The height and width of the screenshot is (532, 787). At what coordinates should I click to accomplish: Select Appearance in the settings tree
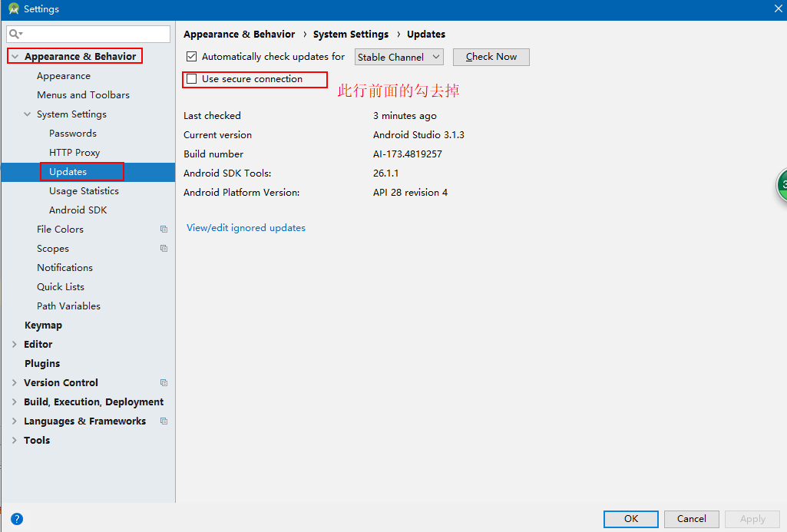pyautogui.click(x=64, y=76)
